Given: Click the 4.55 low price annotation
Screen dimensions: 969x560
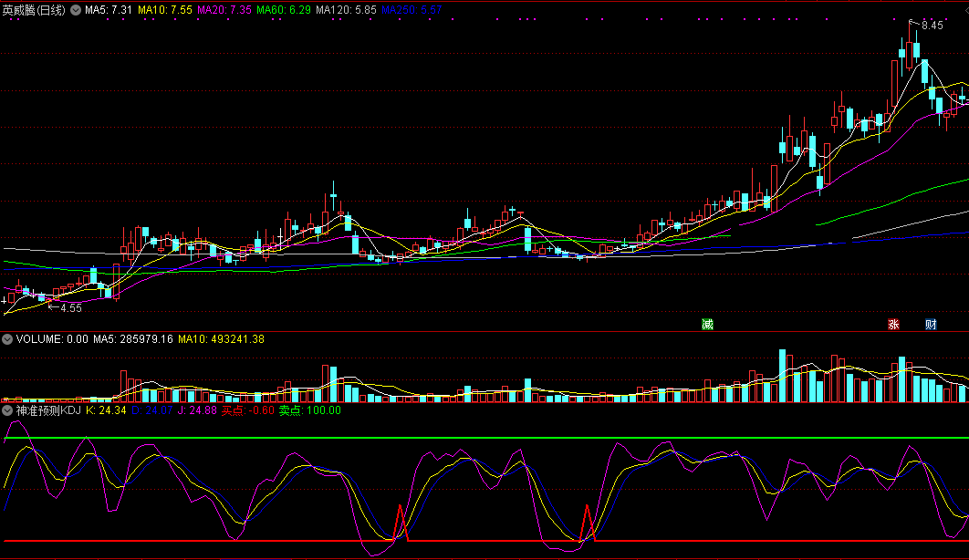Looking at the screenshot, I should (71, 308).
